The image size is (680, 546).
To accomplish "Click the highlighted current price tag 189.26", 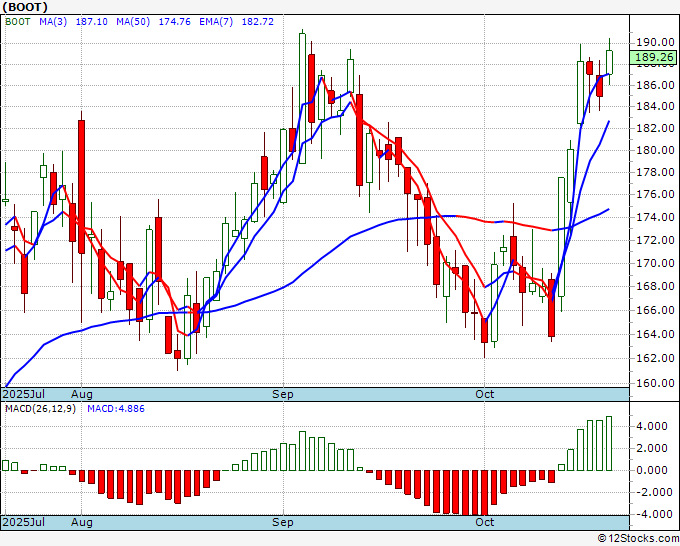I will coord(654,57).
